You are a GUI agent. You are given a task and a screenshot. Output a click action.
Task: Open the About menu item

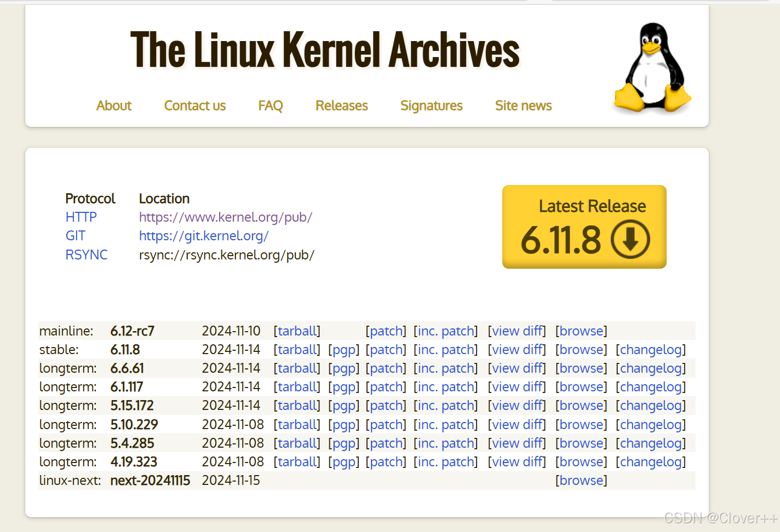coord(114,106)
